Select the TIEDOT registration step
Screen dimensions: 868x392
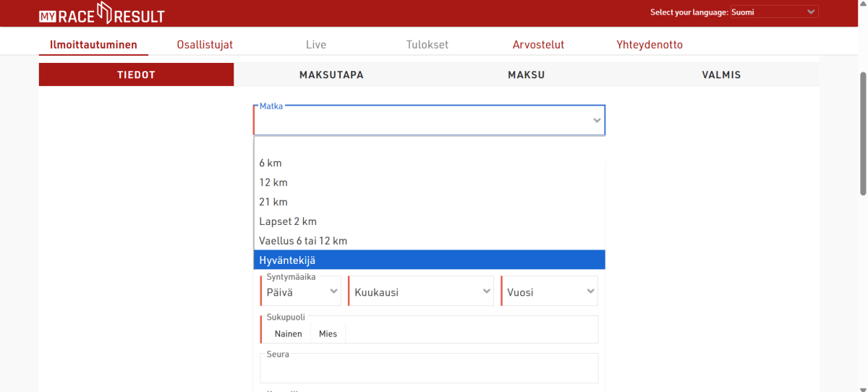136,74
